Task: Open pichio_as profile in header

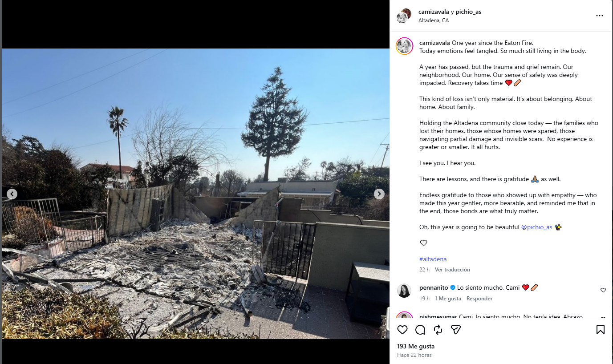Action: click(x=468, y=12)
